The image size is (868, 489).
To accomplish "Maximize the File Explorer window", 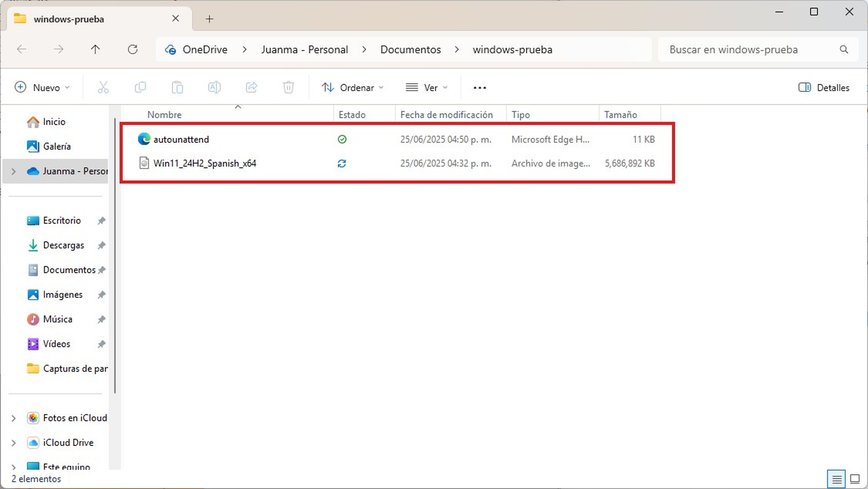I will [x=814, y=12].
